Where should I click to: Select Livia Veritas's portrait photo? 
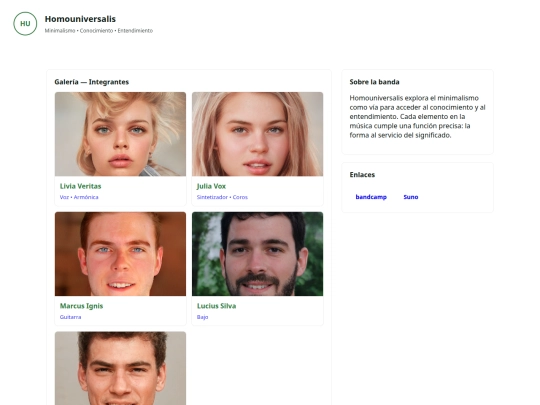click(120, 134)
